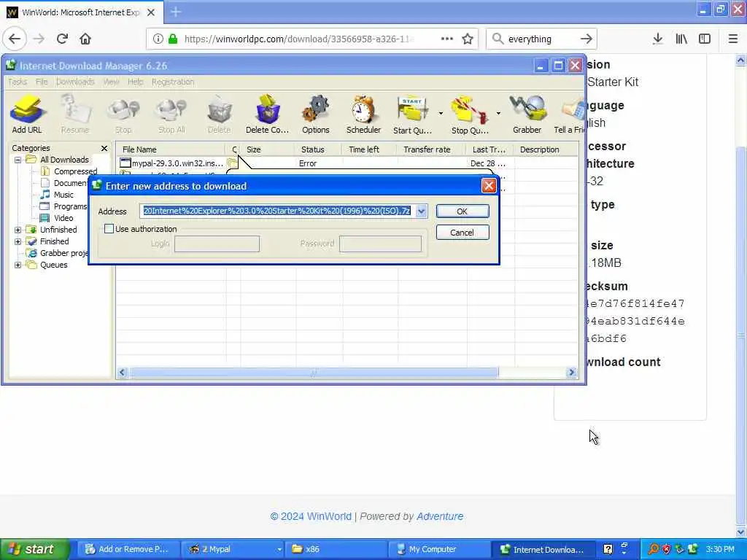Select the Music category
The width and height of the screenshot is (747, 560).
[57, 194]
